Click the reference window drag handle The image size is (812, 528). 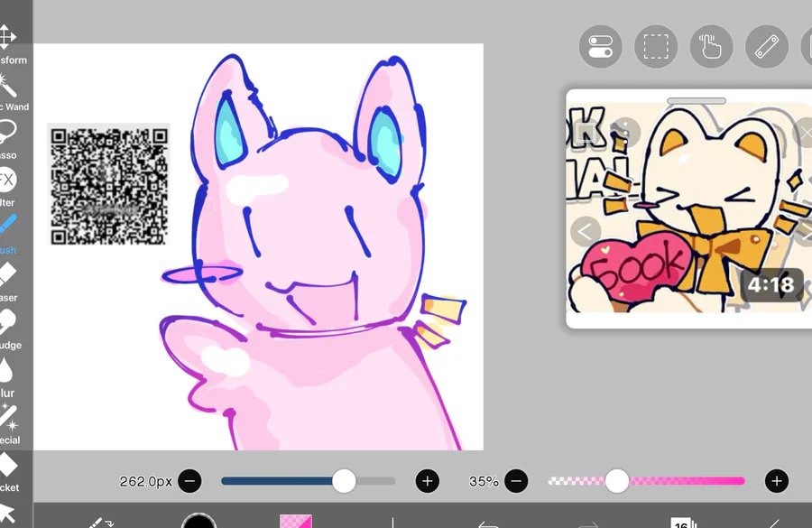click(x=697, y=101)
